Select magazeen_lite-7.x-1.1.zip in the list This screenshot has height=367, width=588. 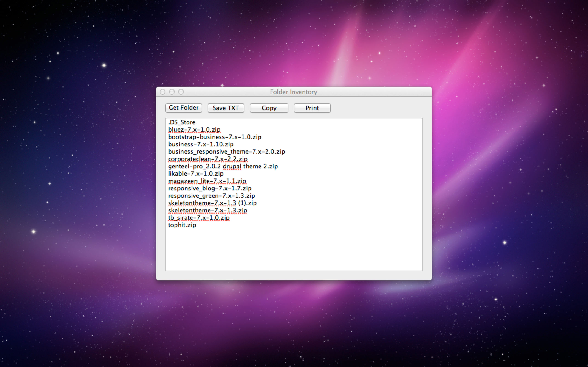pyautogui.click(x=207, y=181)
